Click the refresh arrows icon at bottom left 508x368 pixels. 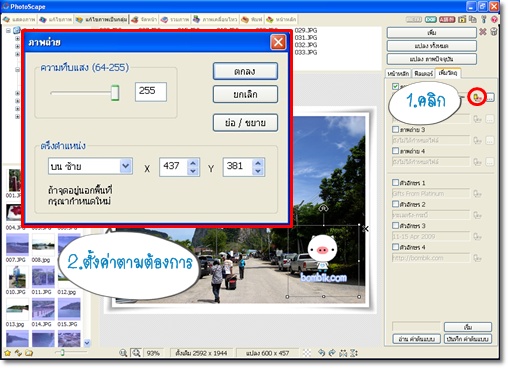point(18,353)
